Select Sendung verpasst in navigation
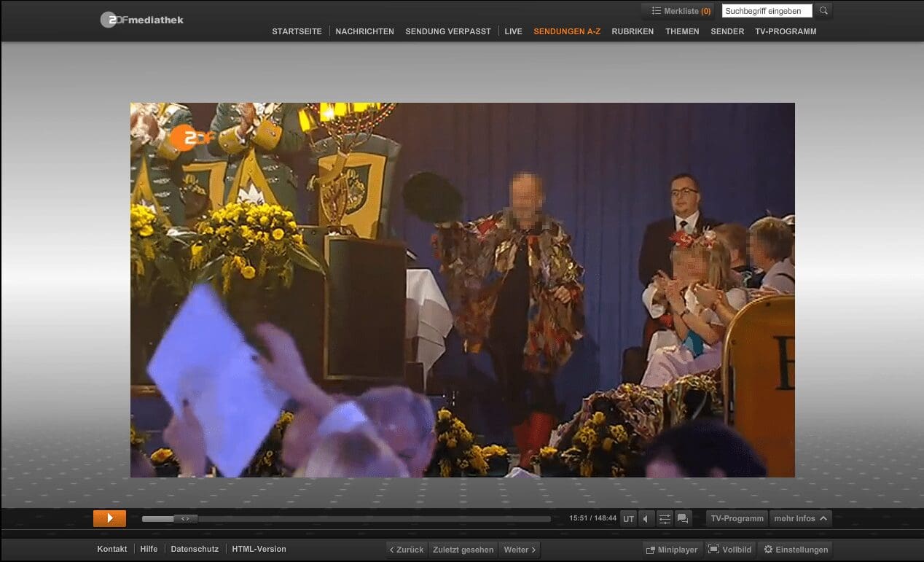This screenshot has height=562, width=924. 448,31
